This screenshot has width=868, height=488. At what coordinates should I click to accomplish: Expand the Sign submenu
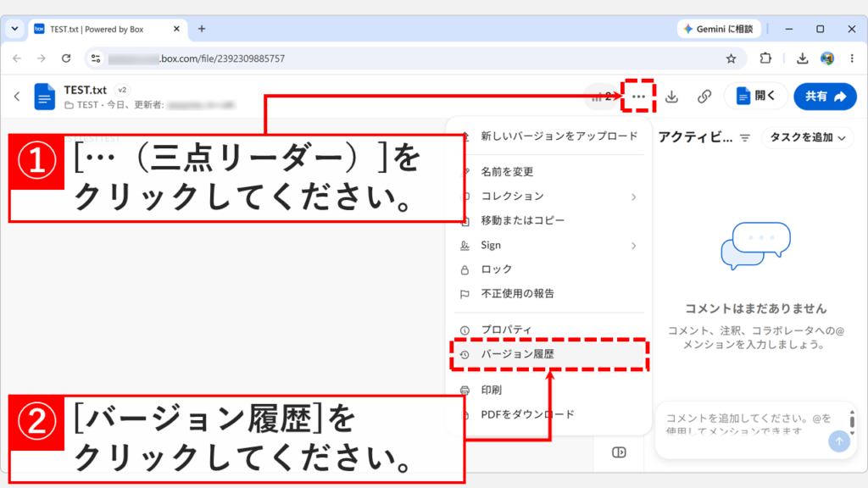click(x=549, y=245)
